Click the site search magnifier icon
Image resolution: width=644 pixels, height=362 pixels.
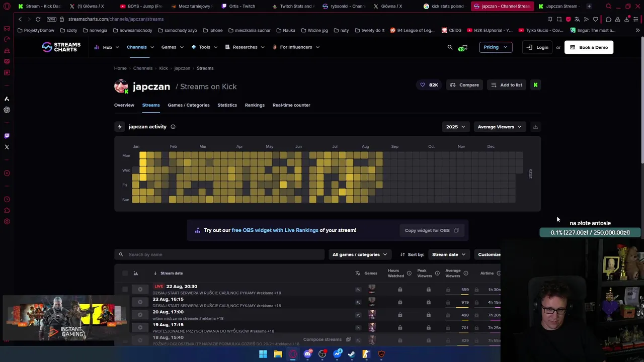click(x=450, y=47)
